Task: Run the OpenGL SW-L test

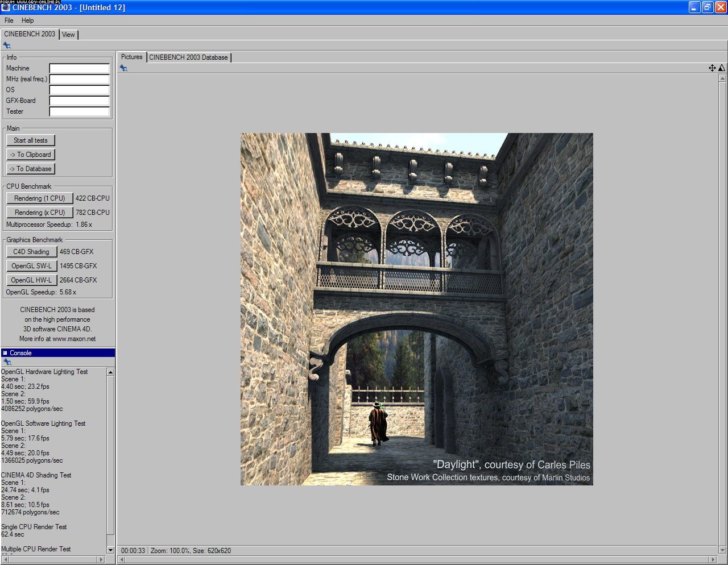Action: click(31, 266)
